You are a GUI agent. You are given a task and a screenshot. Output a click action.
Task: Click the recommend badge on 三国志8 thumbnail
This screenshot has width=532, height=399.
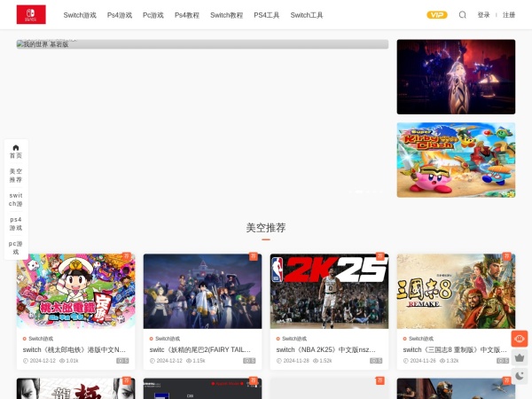[507, 256]
